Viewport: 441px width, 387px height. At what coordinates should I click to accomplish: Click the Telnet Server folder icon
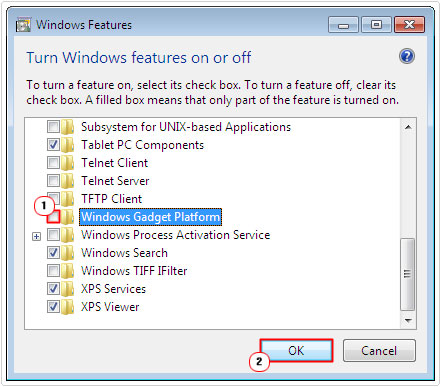point(67,181)
